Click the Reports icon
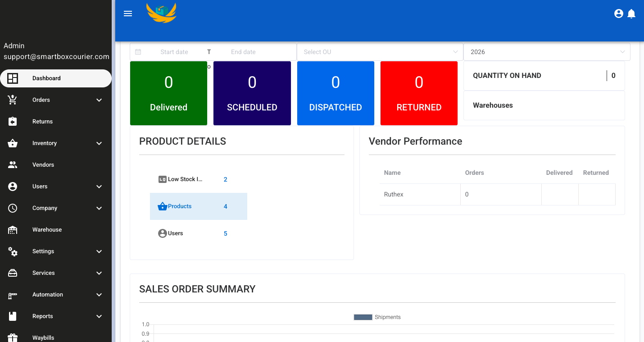This screenshot has width=644, height=342. pyautogui.click(x=13, y=316)
